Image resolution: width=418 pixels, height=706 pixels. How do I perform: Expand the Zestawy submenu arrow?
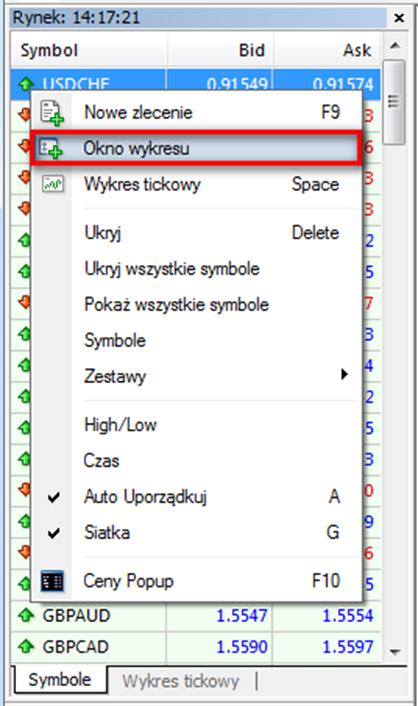pos(344,374)
